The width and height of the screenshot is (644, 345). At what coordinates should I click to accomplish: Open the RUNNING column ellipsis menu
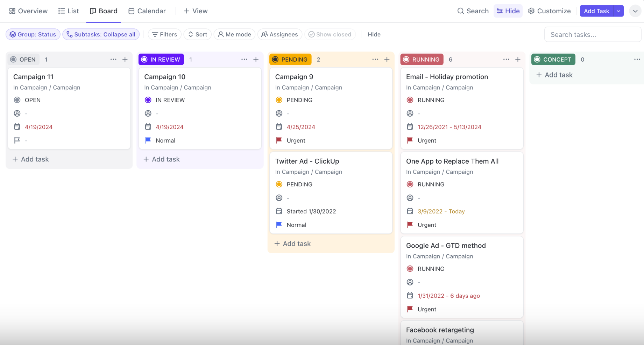tap(506, 60)
